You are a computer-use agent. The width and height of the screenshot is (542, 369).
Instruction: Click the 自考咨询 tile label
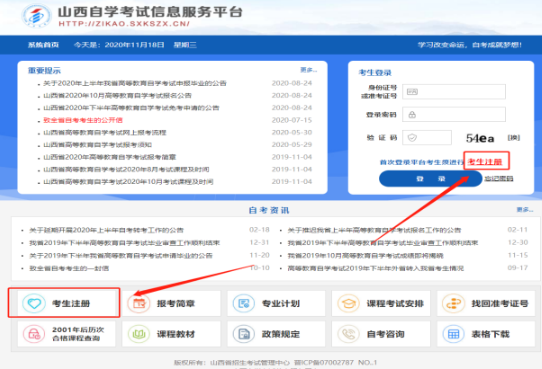pyautogui.click(x=385, y=334)
